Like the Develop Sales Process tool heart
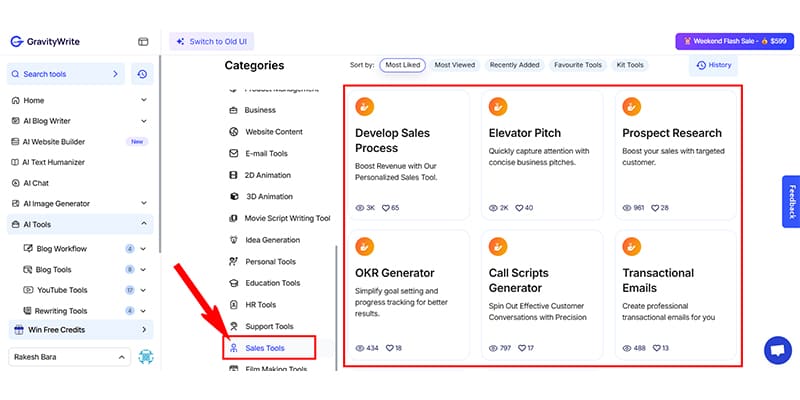 [386, 208]
